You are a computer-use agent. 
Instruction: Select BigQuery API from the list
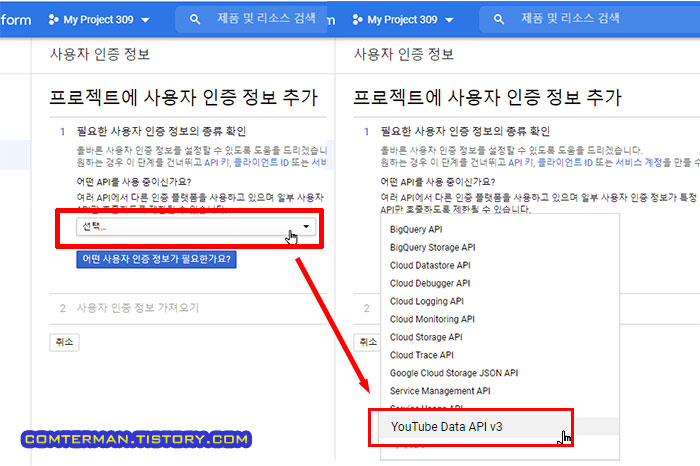pos(500,229)
